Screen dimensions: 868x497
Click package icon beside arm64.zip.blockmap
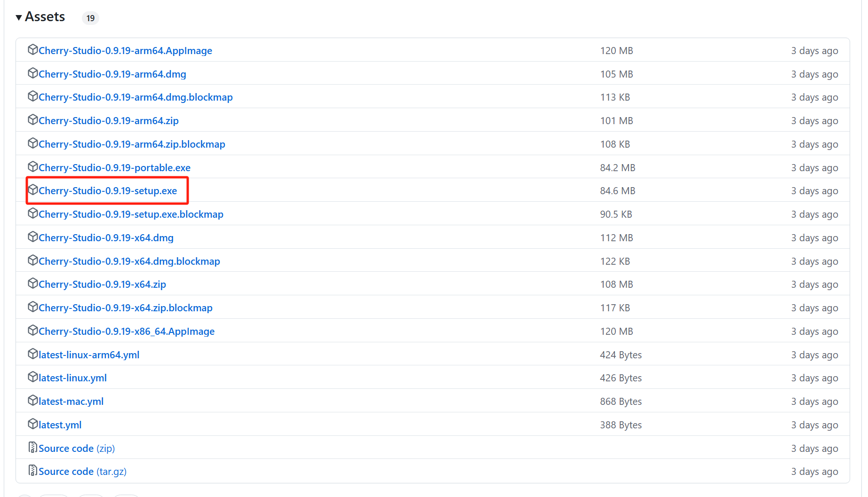coord(32,143)
